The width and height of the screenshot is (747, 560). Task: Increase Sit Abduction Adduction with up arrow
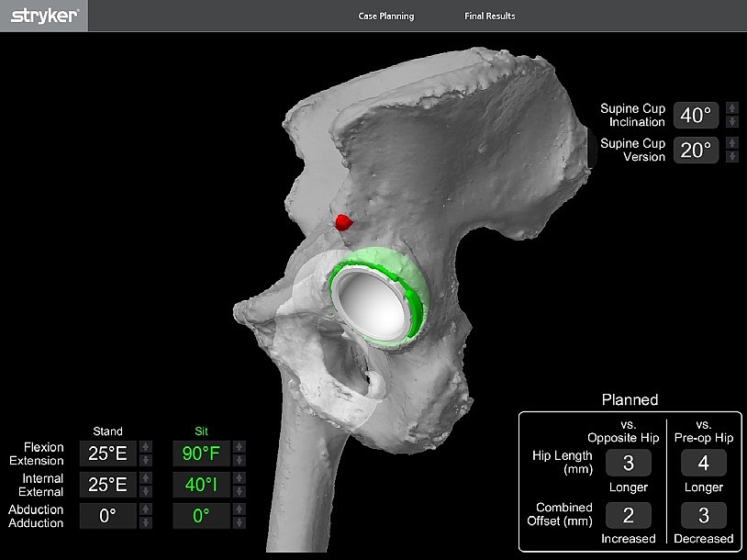point(240,510)
